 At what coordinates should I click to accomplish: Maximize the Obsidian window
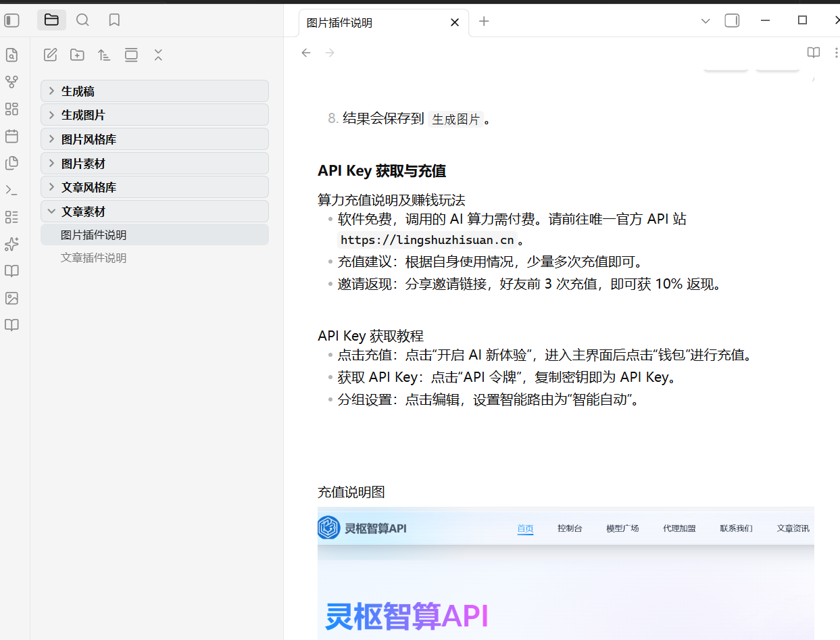[802, 20]
